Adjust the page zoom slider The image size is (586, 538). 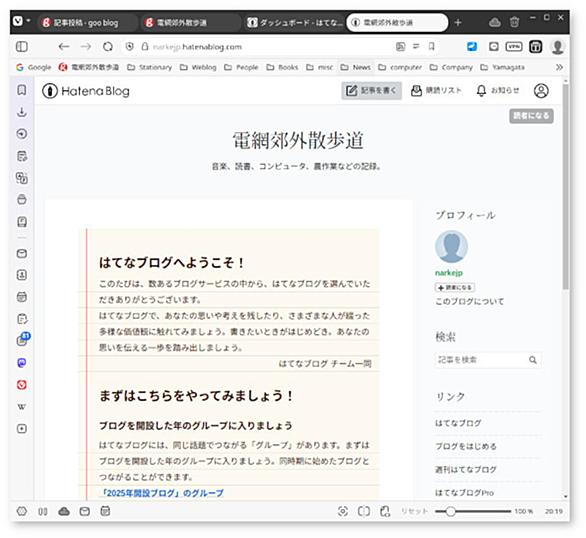[473, 511]
